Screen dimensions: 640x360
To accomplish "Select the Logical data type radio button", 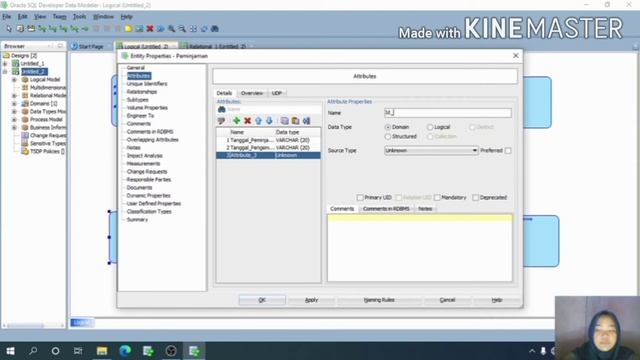I will [430, 127].
